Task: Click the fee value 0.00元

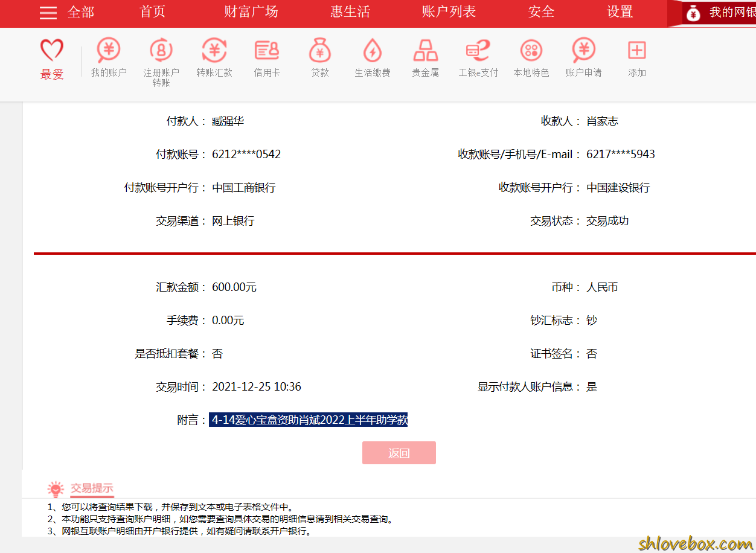Action: point(228,321)
